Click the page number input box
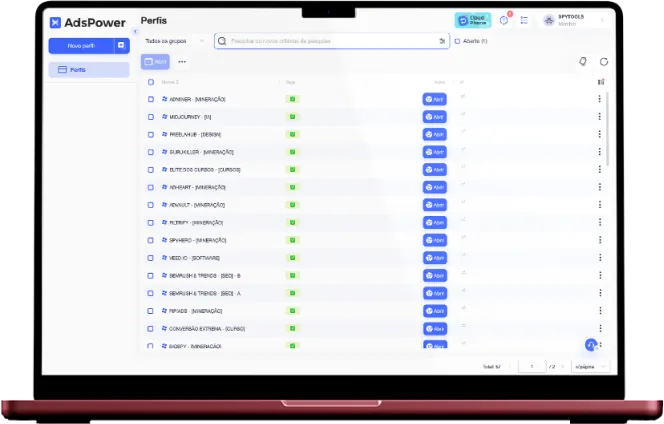The width and height of the screenshot is (664, 424). click(x=532, y=366)
